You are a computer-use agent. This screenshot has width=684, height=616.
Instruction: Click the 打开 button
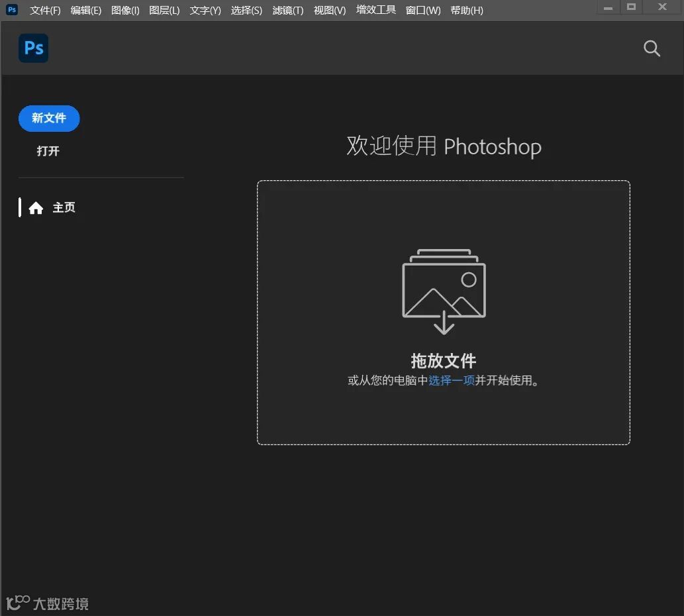pos(48,151)
